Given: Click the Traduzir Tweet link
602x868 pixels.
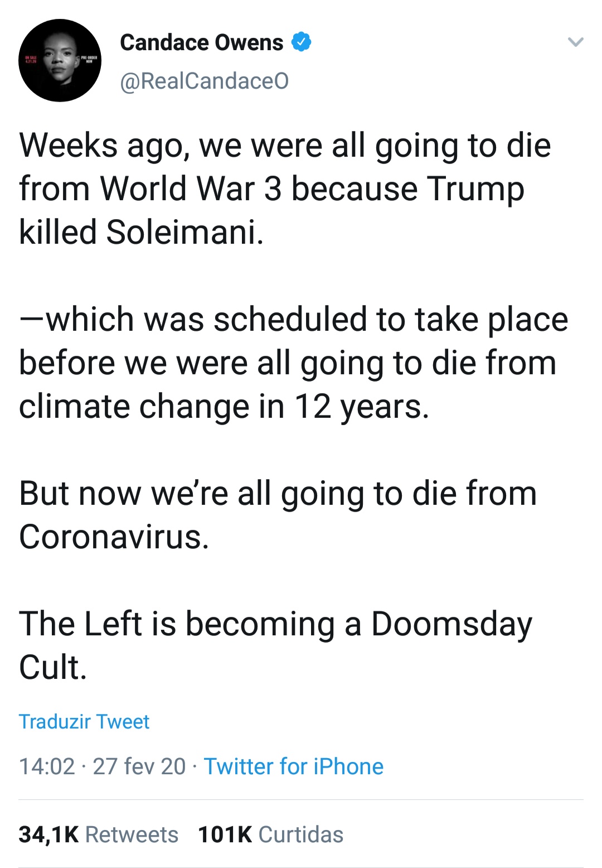Looking at the screenshot, I should pyautogui.click(x=84, y=721).
